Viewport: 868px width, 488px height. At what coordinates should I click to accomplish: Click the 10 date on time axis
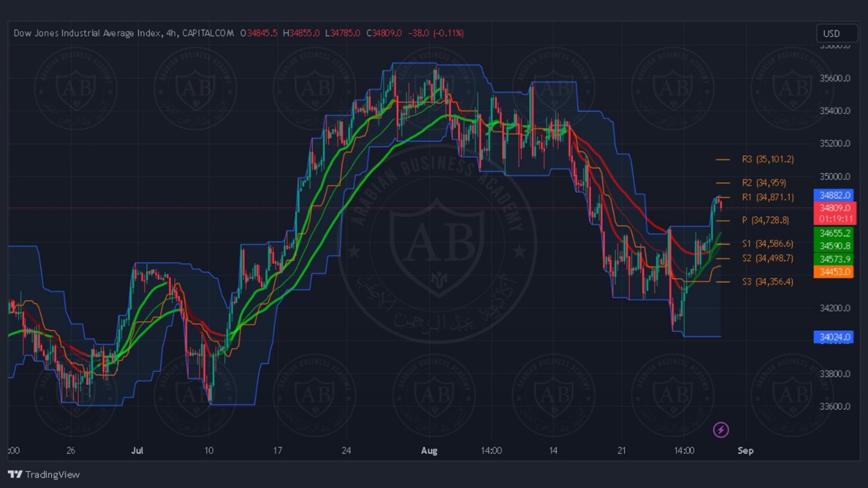pos(209,450)
